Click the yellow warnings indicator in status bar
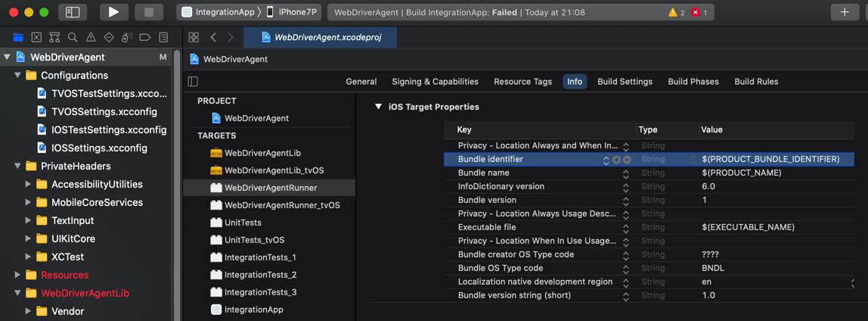This screenshot has width=868, height=321. click(677, 12)
